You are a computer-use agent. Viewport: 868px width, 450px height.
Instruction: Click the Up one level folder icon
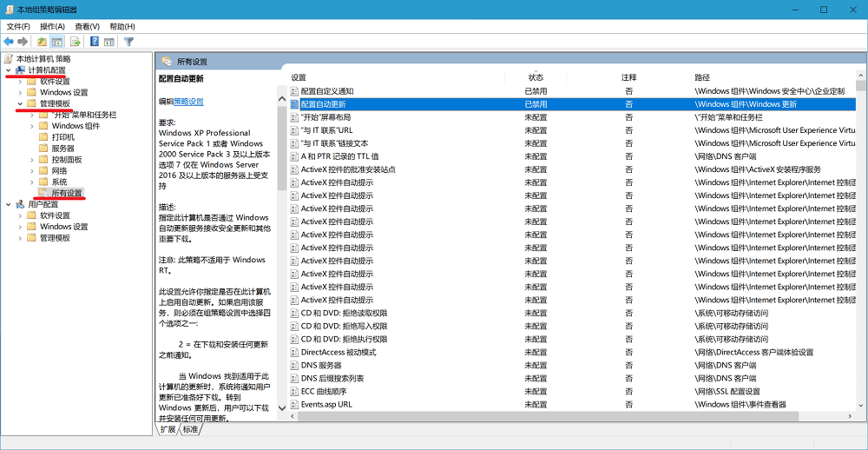click(x=42, y=42)
